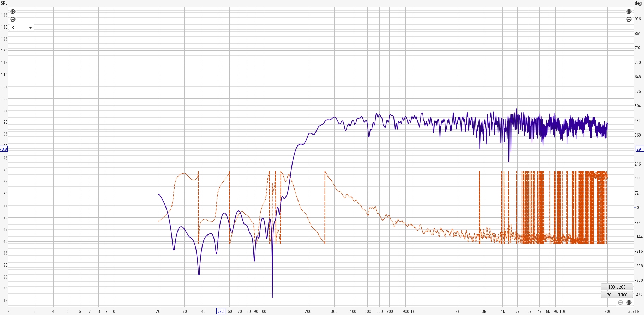Click the 291 degree cursor readout

pyautogui.click(x=640, y=149)
